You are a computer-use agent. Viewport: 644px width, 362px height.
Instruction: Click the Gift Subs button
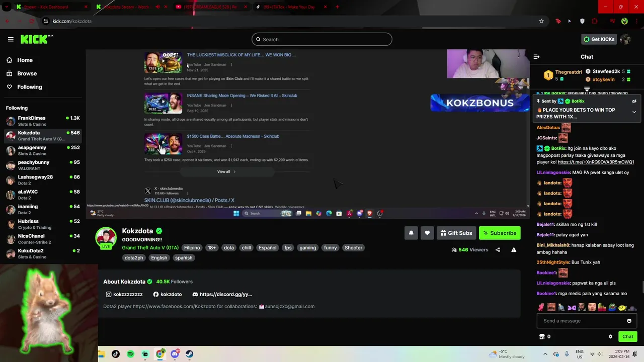pos(456,233)
